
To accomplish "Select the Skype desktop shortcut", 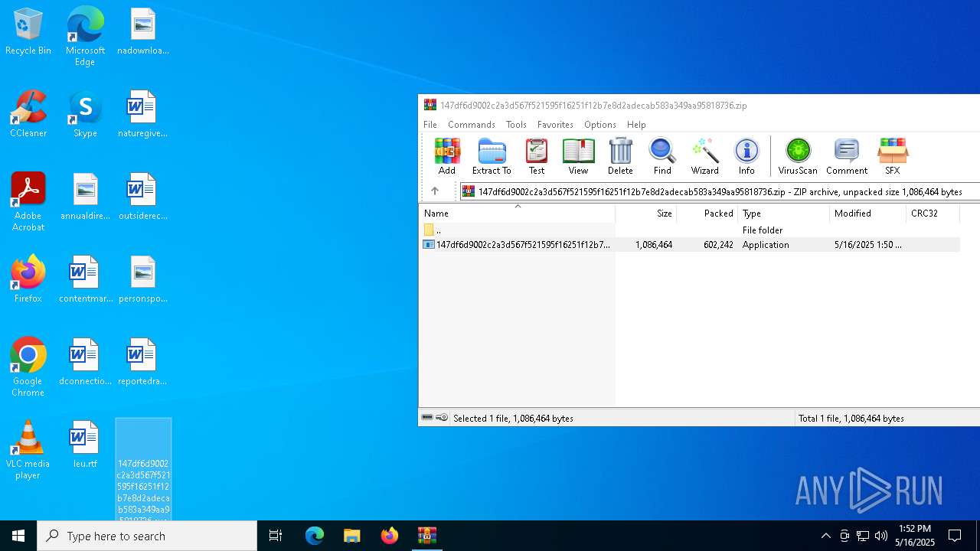I will [85, 115].
